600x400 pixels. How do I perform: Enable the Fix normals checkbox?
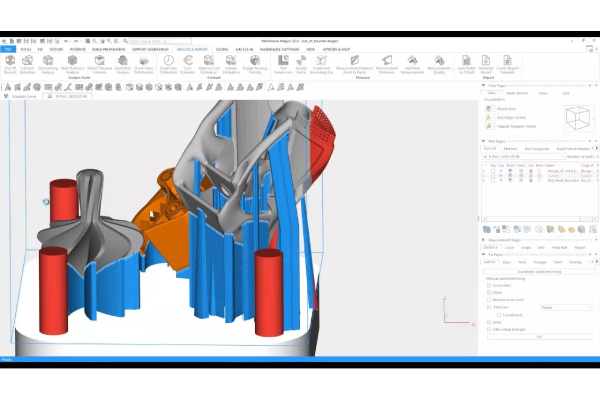[487, 285]
